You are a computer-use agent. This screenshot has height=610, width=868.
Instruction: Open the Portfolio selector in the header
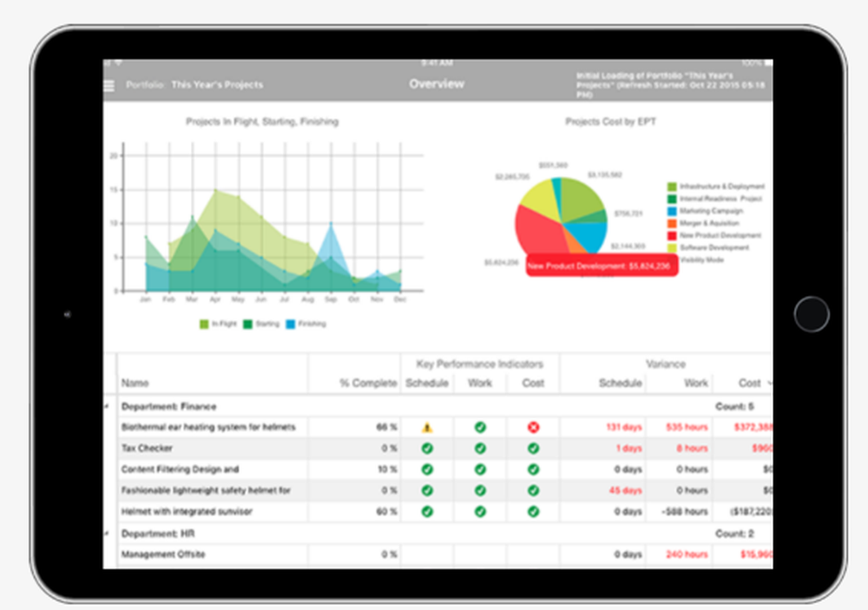pyautogui.click(x=194, y=85)
